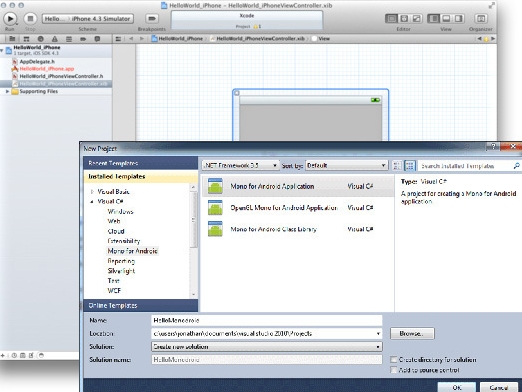Click OK in New Project dialog

click(x=457, y=387)
